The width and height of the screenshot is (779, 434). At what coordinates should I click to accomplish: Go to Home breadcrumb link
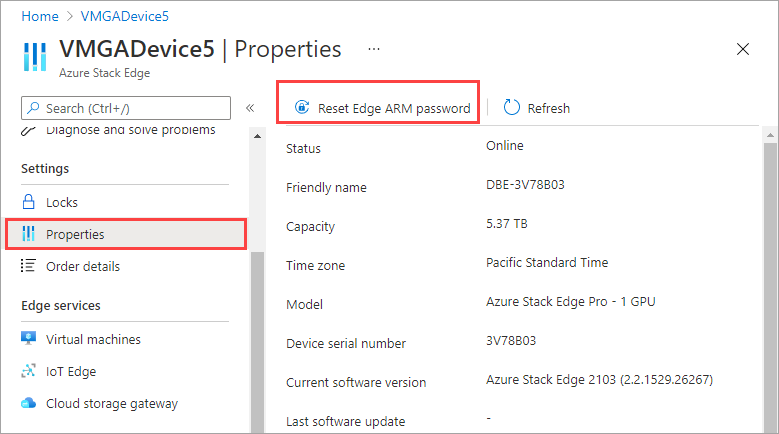pyautogui.click(x=39, y=17)
